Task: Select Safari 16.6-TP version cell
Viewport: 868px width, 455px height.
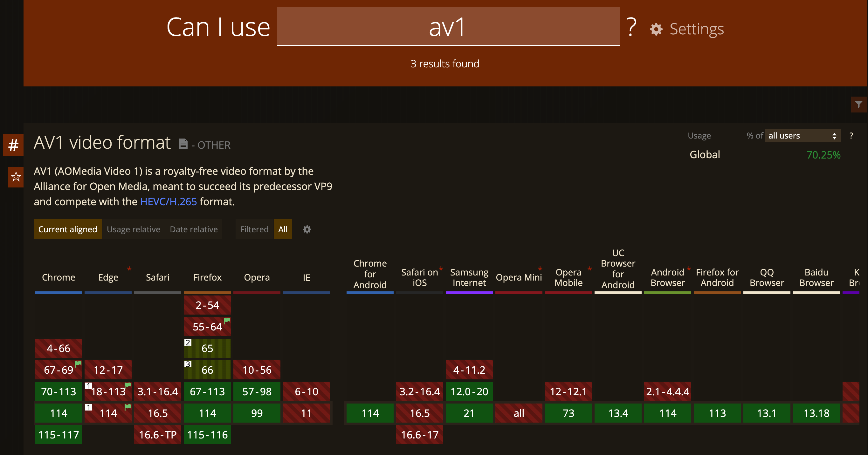Action: pyautogui.click(x=157, y=434)
